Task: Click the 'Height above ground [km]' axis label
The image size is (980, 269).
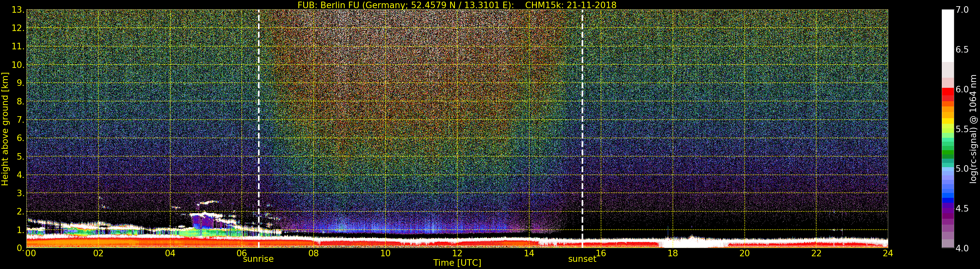Action: point(5,129)
